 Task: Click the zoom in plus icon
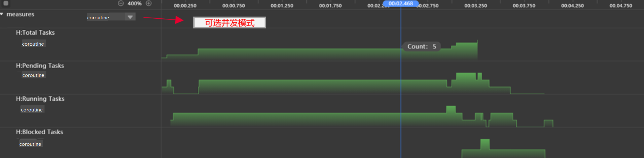(x=149, y=3)
